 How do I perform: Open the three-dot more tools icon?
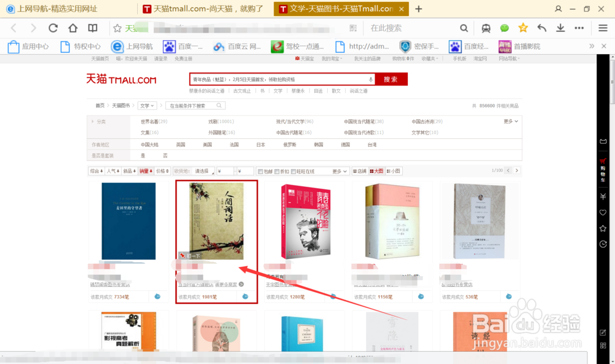(579, 28)
